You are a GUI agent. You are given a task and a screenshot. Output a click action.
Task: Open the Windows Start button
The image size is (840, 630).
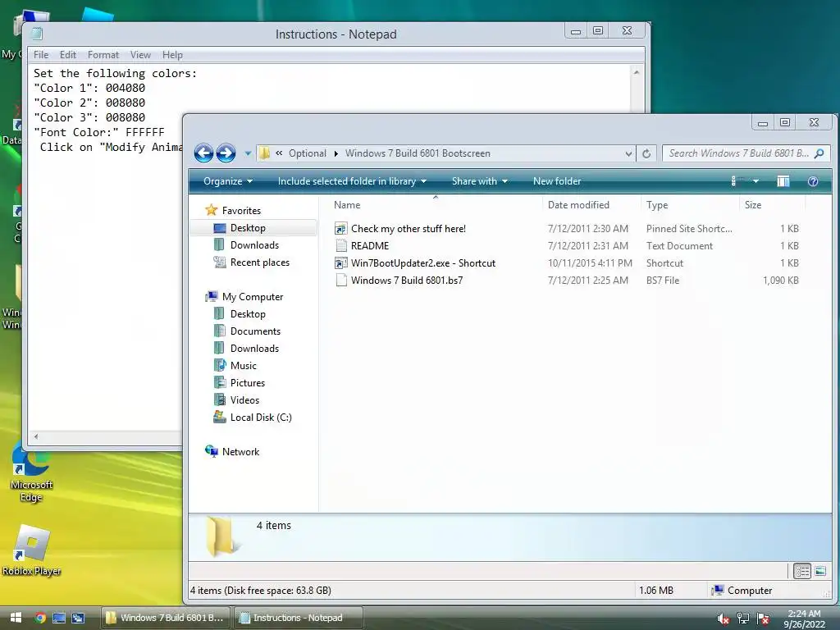16,618
